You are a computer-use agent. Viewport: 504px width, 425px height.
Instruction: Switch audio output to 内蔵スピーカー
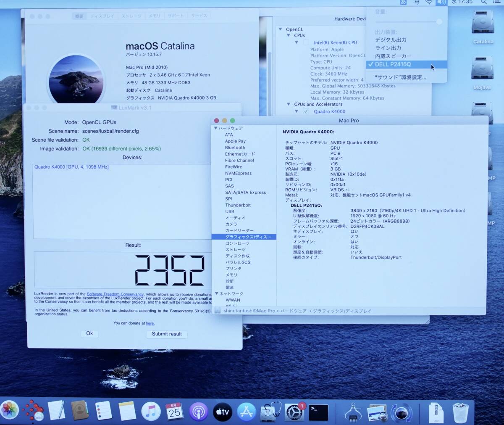(x=393, y=56)
